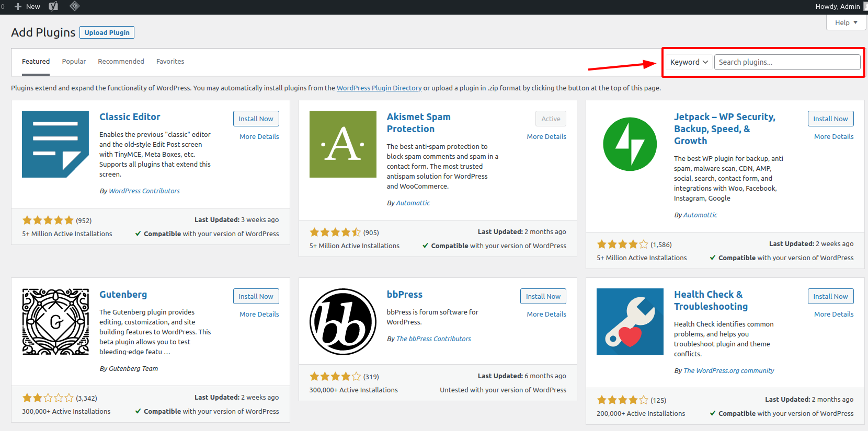
Task: View More Details for bbPress
Action: 546,314
